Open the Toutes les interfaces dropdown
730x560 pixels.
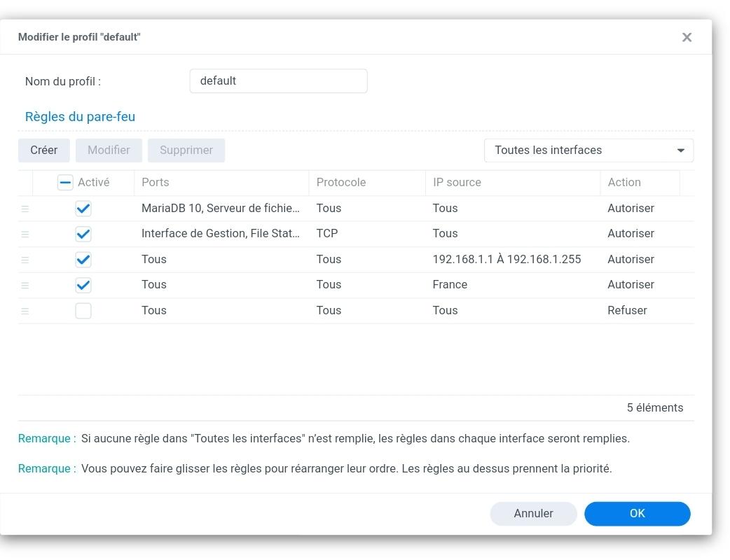pyautogui.click(x=588, y=150)
